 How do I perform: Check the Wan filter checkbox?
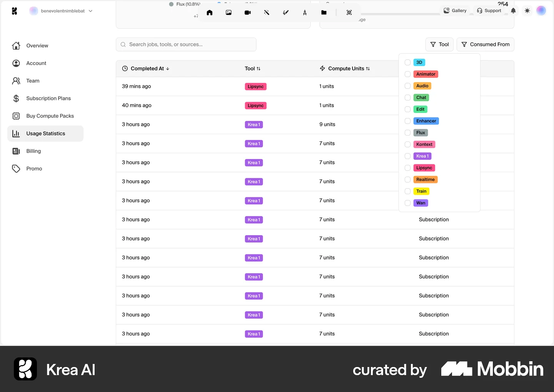point(408,203)
